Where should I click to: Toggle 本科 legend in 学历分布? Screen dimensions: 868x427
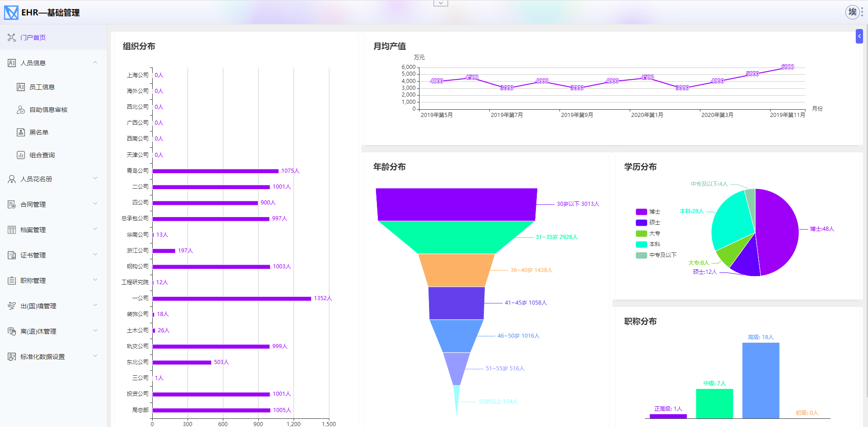[x=648, y=244]
